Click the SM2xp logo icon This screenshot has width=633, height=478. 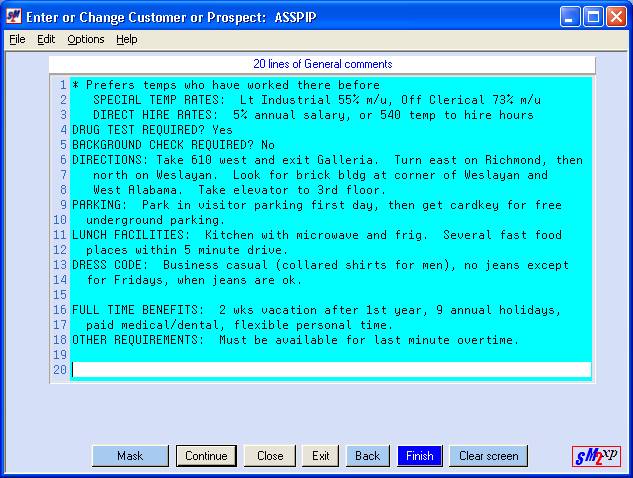click(x=596, y=456)
